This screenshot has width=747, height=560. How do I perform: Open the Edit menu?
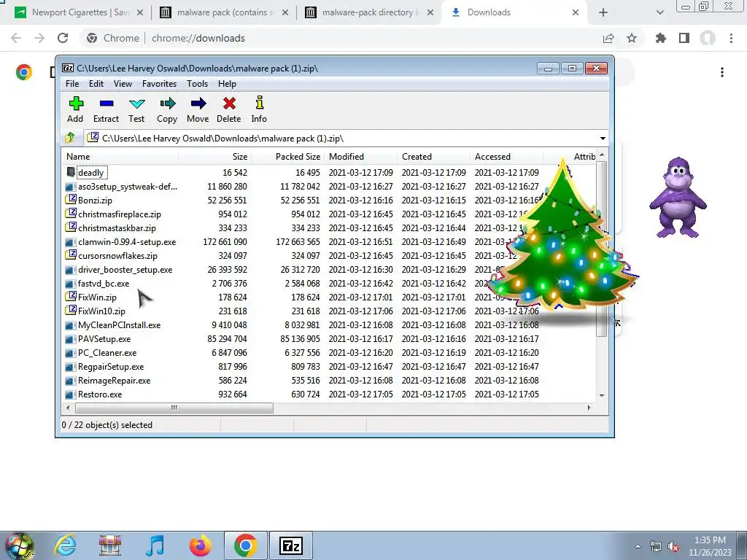click(96, 84)
